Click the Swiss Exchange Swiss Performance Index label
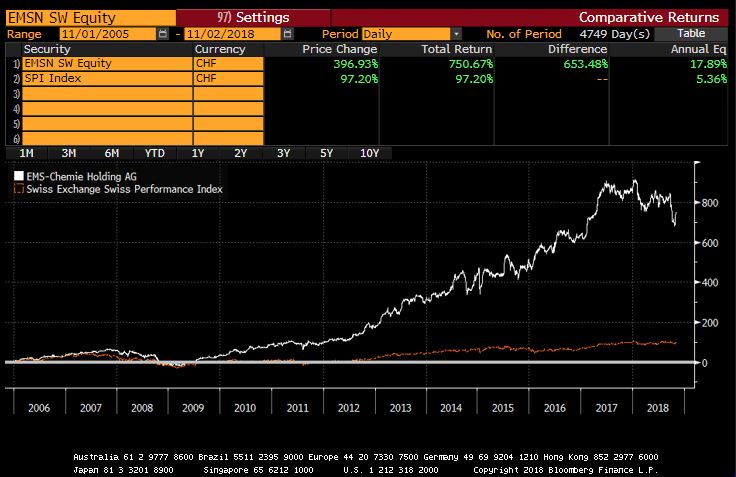 [124, 189]
